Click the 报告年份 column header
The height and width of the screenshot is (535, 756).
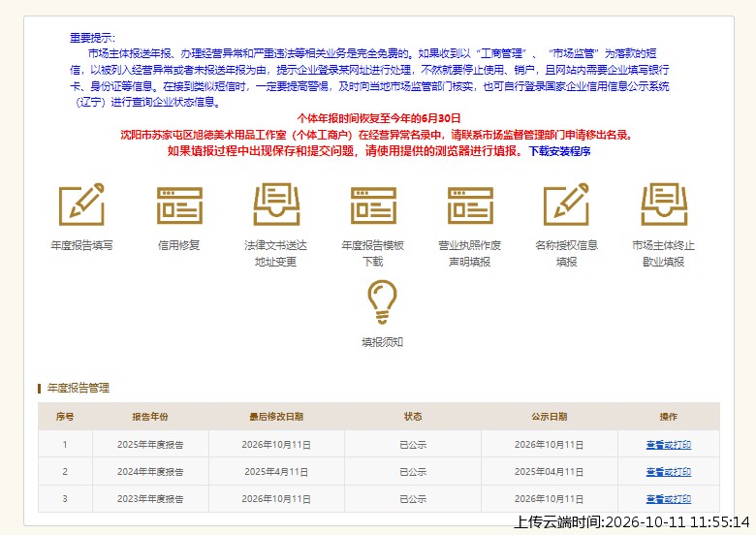pos(150,417)
